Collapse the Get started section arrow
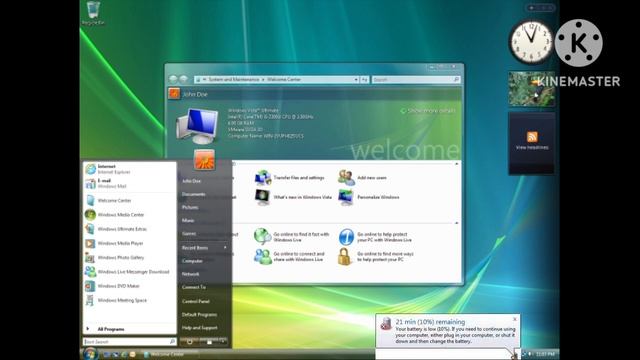 point(456,164)
